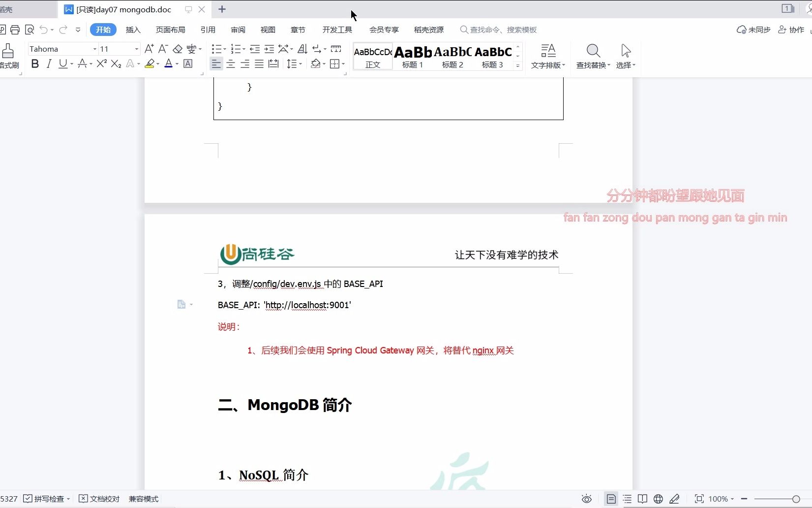This screenshot has height=508, width=812.
Task: Open the font size 11 dropdown
Action: coord(137,49)
